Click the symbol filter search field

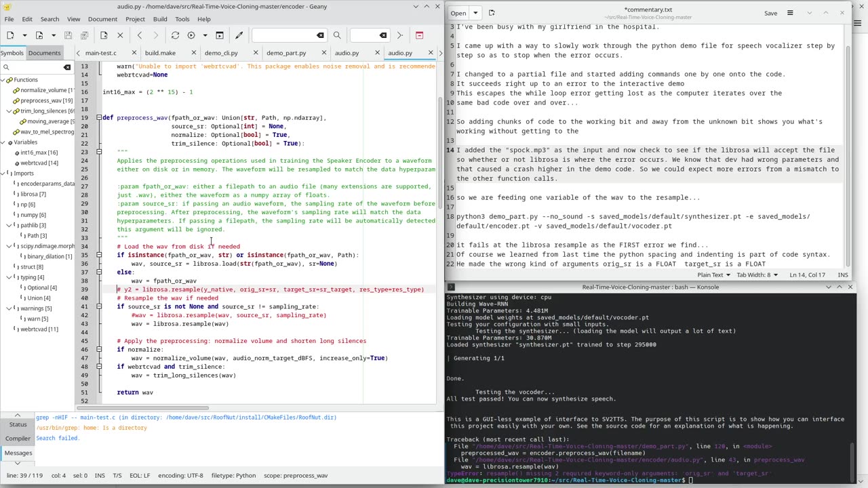(x=36, y=67)
